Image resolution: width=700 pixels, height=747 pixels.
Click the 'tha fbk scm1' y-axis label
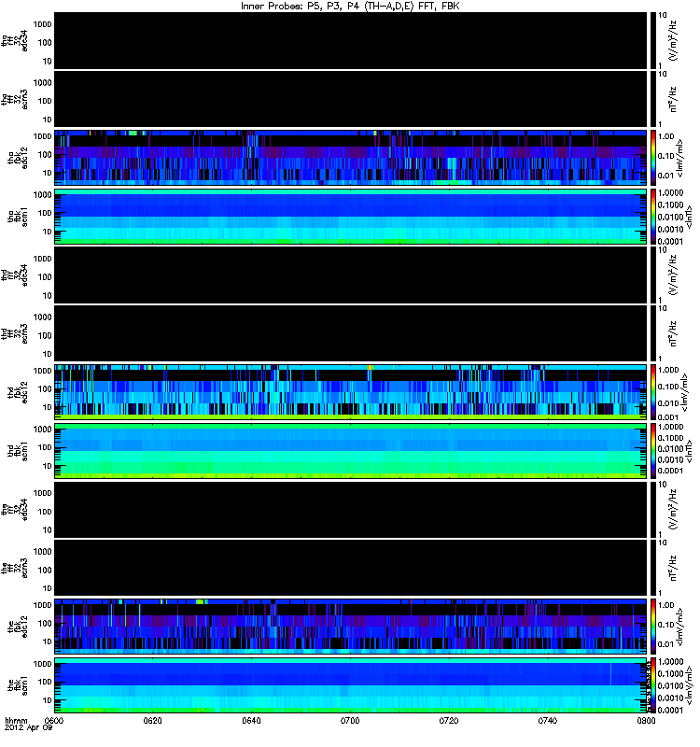click(18, 217)
